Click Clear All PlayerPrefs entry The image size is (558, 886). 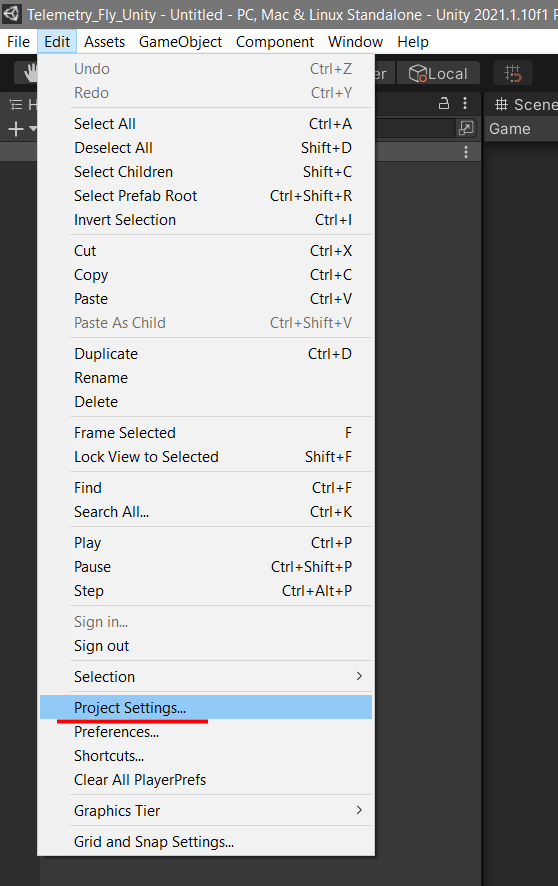click(x=206, y=780)
